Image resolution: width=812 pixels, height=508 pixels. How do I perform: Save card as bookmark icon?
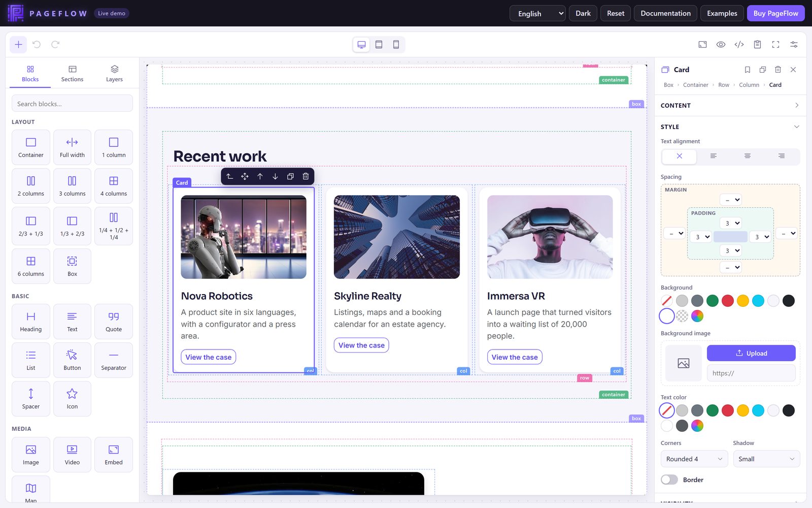click(x=748, y=70)
